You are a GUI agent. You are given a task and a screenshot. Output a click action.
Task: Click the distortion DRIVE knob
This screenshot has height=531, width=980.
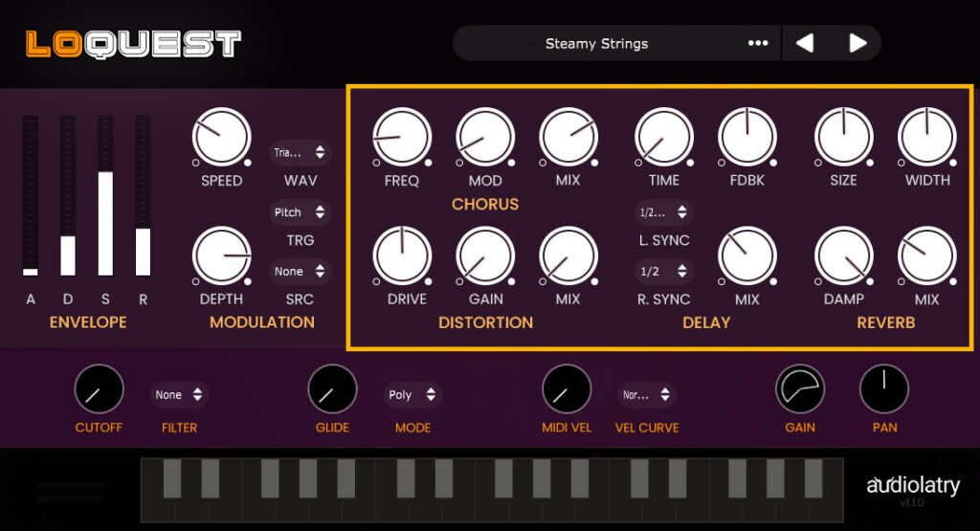[402, 255]
